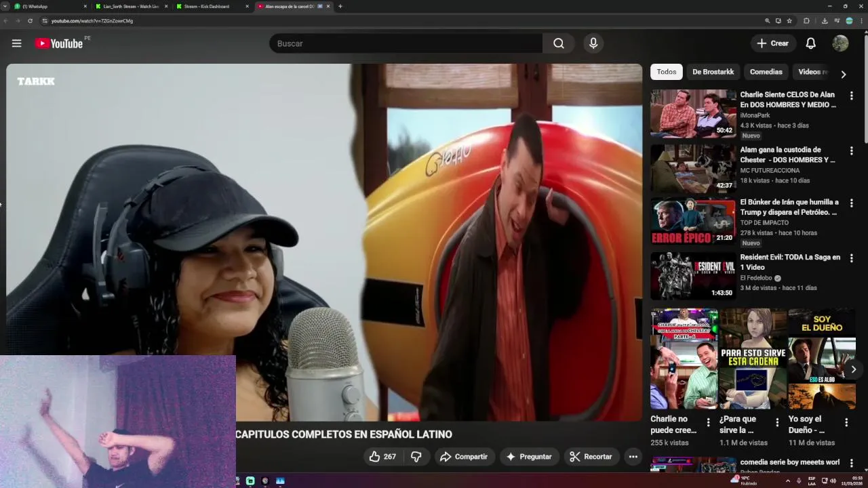Open Resident Evil saga thumbnail
The height and width of the screenshot is (488, 868).
point(693,277)
